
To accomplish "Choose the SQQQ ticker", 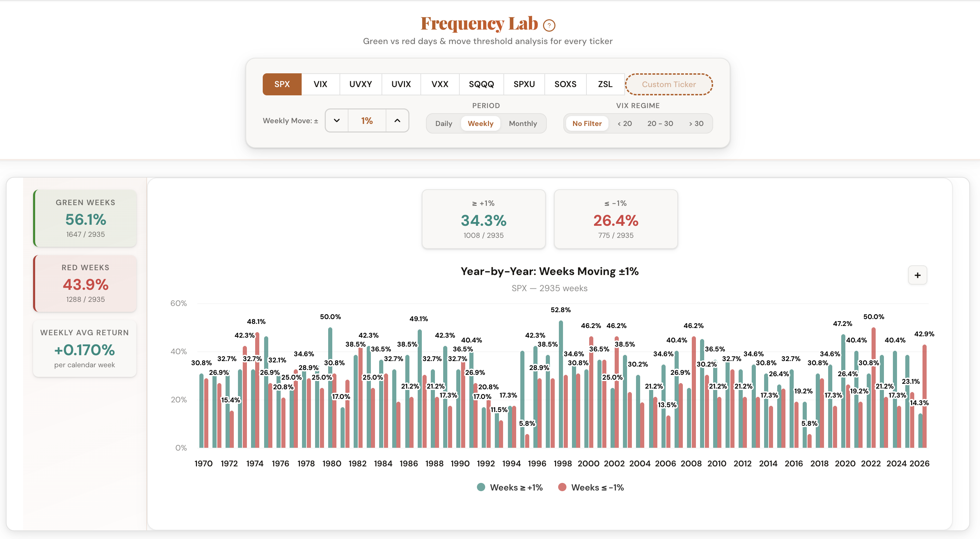I will point(481,84).
